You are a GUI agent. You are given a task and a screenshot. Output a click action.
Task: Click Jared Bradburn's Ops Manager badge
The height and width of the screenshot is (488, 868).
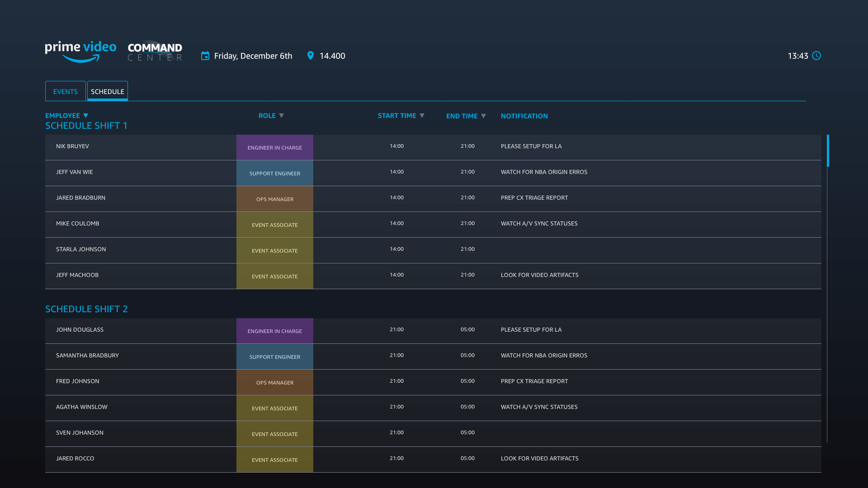275,199
